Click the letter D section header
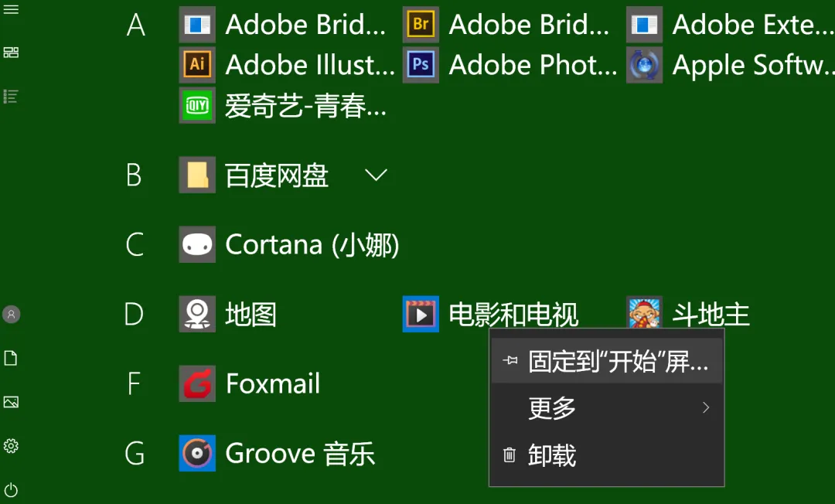Viewport: 835px width, 504px height. (x=135, y=314)
